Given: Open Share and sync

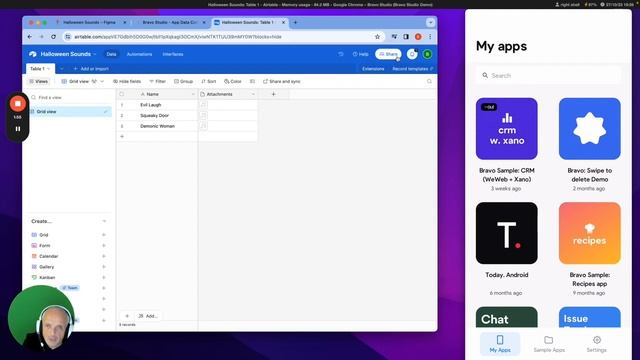Looking at the screenshot, I should (282, 81).
